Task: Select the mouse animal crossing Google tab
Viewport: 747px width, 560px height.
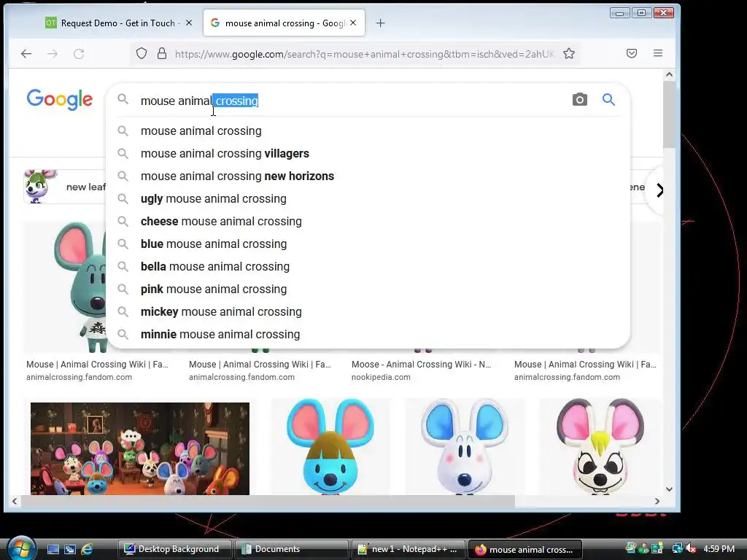Action: click(284, 23)
